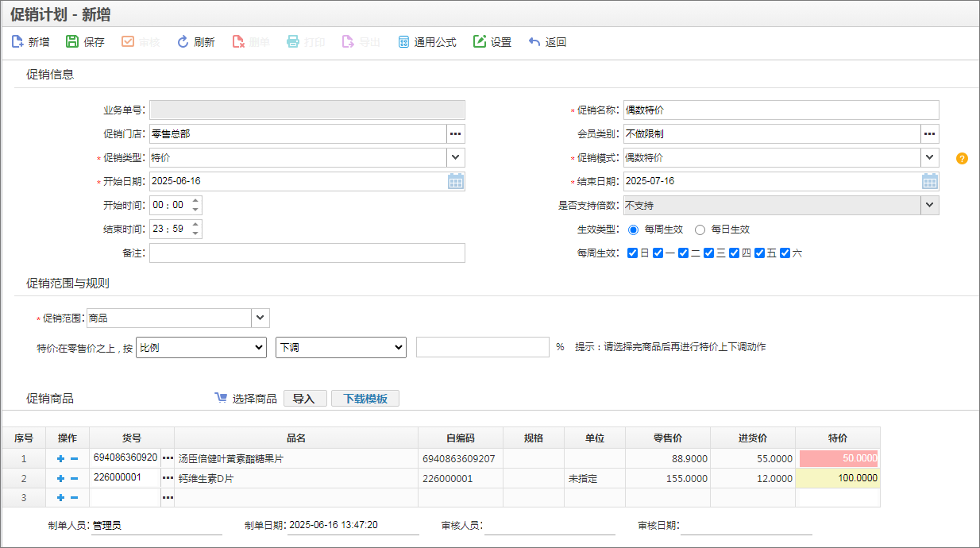Click the 下载模板 button
This screenshot has width=980, height=548.
365,399
